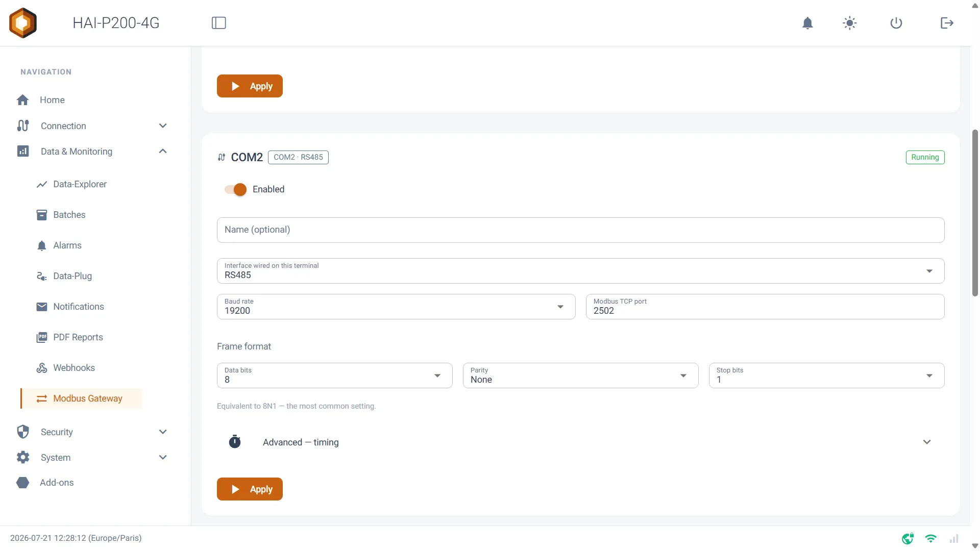Open the Baud rate dropdown
The height and width of the screenshot is (551, 980).
(396, 307)
